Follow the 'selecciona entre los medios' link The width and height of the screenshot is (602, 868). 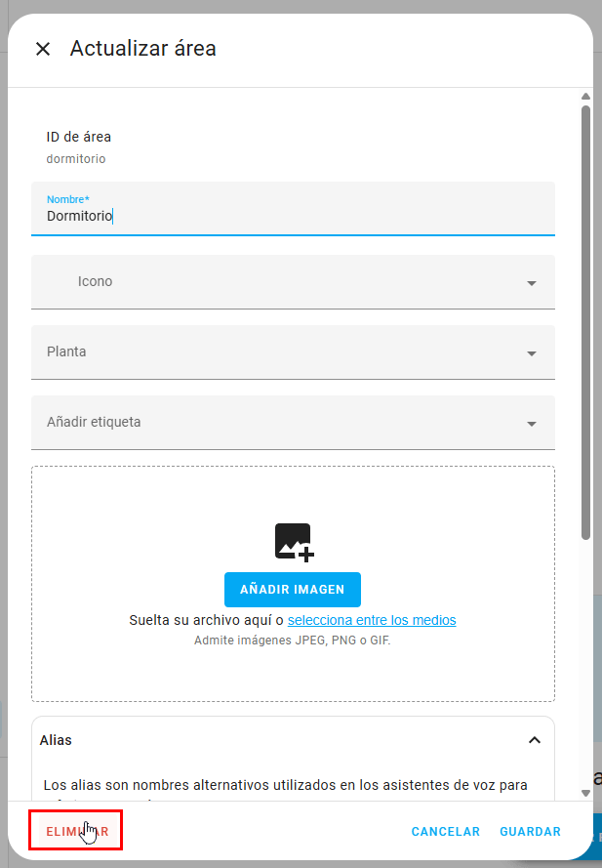click(372, 620)
